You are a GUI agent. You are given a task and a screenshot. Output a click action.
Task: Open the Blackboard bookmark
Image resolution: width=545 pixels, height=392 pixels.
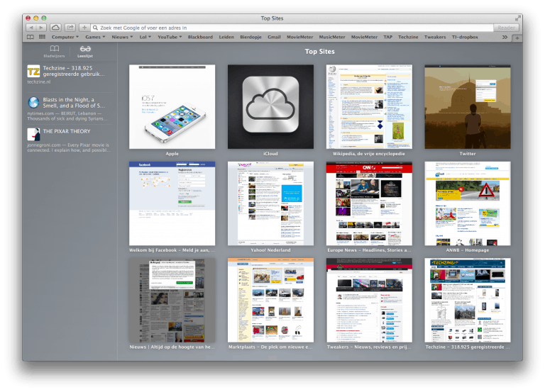tap(200, 37)
